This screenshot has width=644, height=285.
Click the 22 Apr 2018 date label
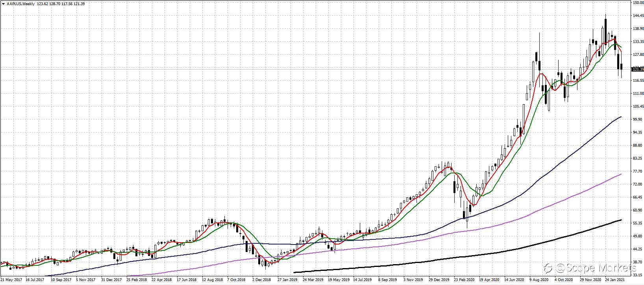(x=162, y=280)
